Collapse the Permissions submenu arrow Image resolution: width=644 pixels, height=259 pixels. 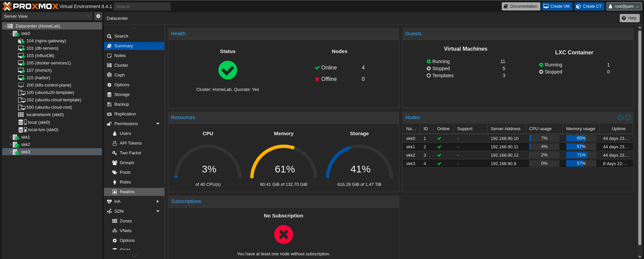point(158,124)
